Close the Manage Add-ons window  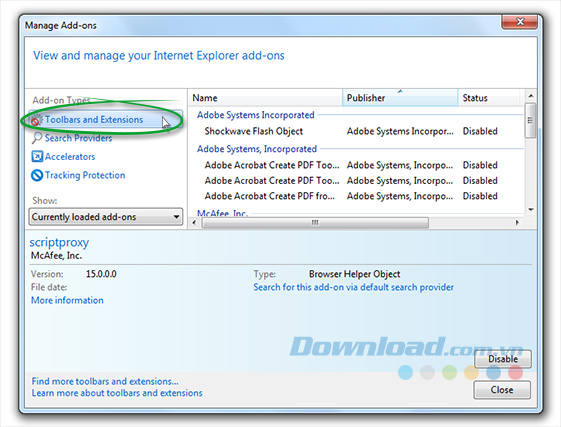(x=519, y=22)
